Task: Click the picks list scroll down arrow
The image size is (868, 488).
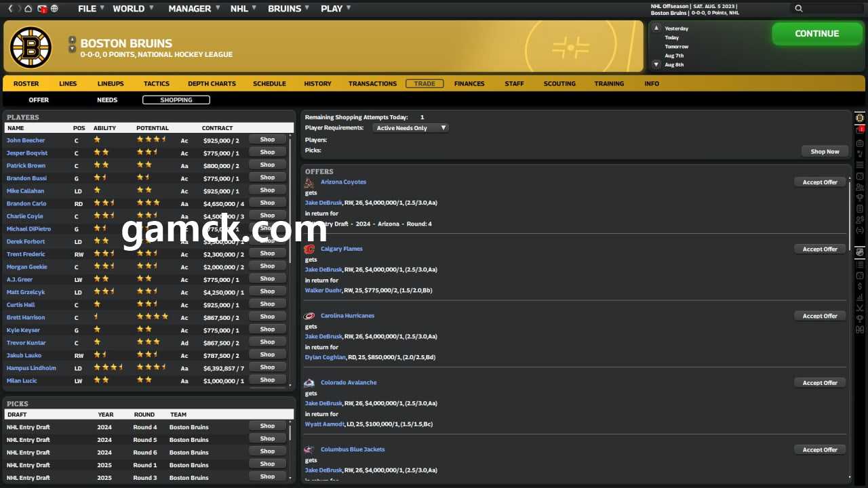Action: [x=290, y=479]
